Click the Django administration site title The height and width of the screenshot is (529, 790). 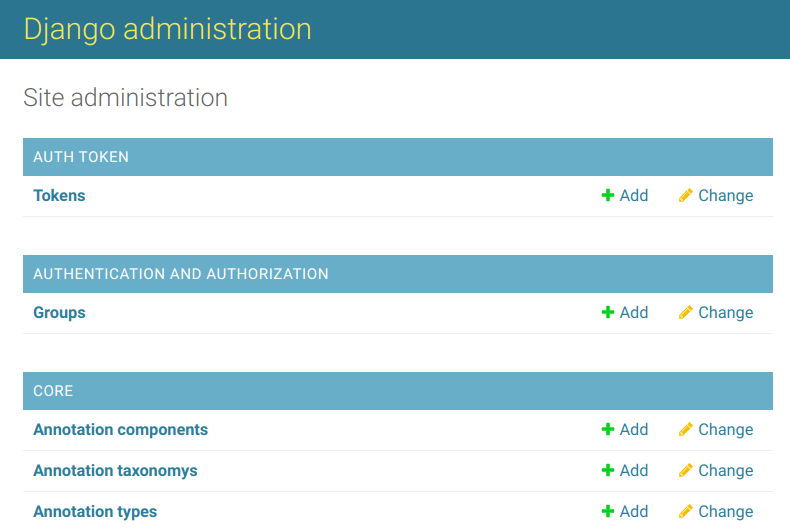pyautogui.click(x=167, y=29)
